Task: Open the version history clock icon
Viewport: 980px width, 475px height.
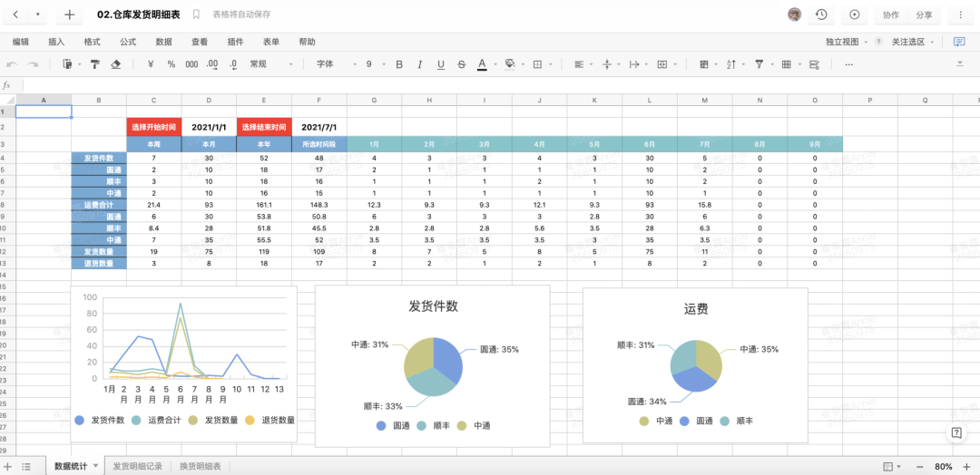Action: coord(821,15)
